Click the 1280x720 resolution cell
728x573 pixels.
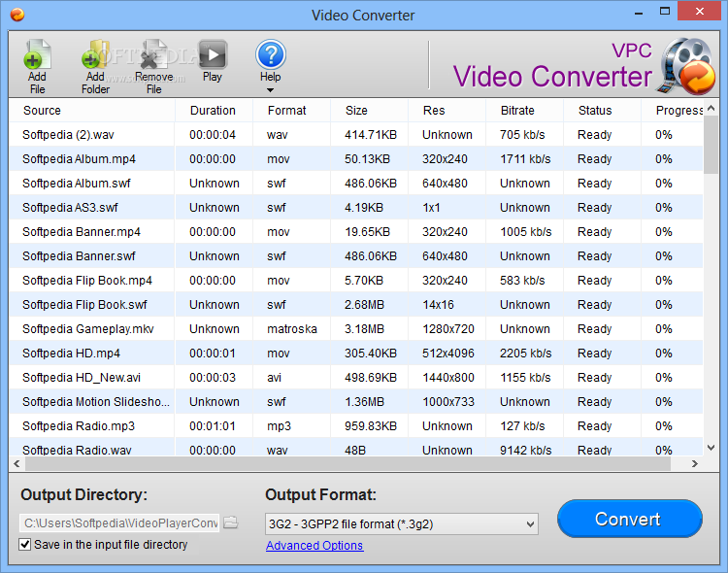click(448, 329)
